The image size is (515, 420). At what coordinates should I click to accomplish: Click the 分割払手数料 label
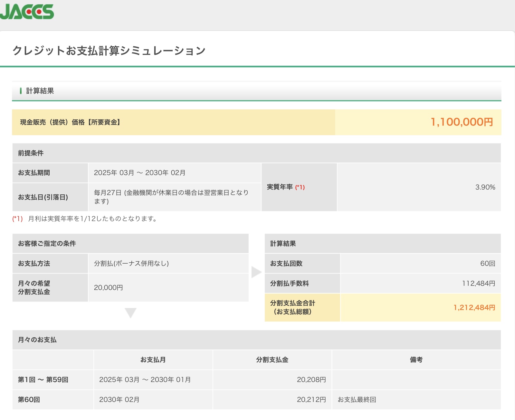pos(289,284)
